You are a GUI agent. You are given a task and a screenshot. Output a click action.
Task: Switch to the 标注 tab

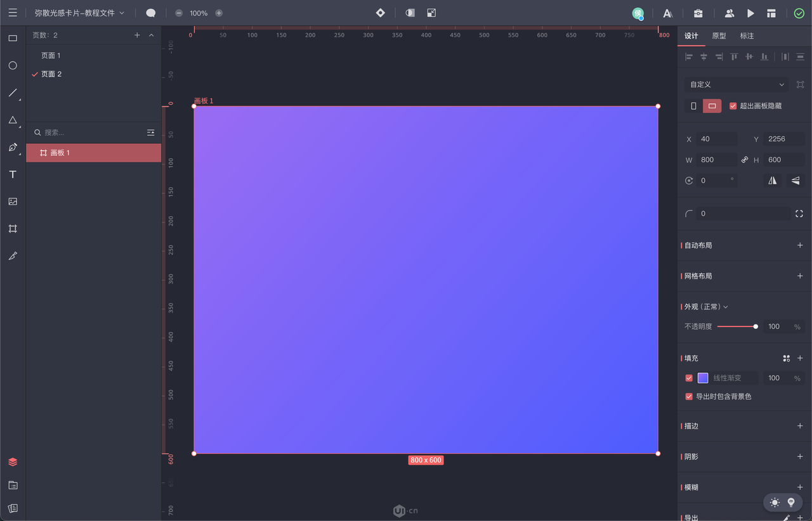coord(747,35)
